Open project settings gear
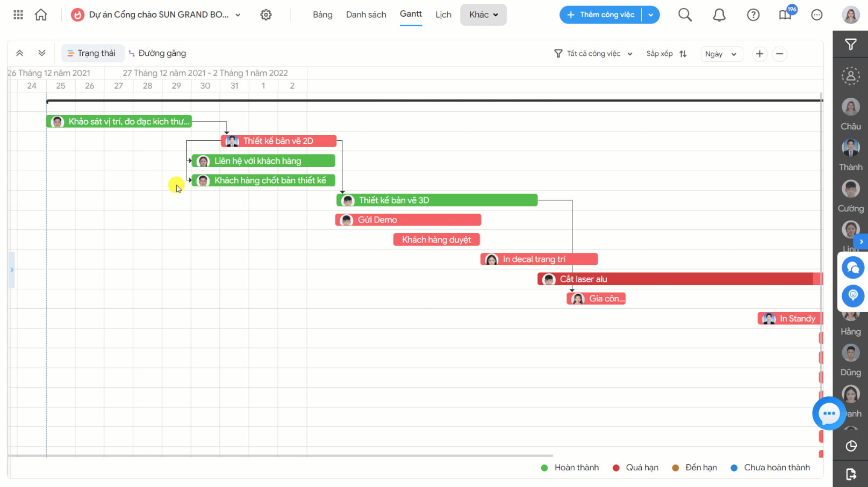Screen dimensions: 868x487 (x=266, y=15)
